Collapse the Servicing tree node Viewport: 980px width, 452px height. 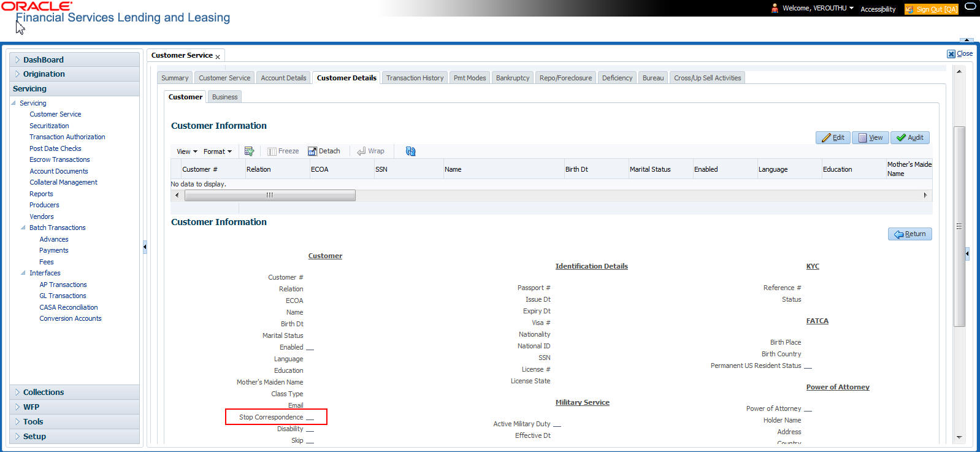tap(13, 103)
